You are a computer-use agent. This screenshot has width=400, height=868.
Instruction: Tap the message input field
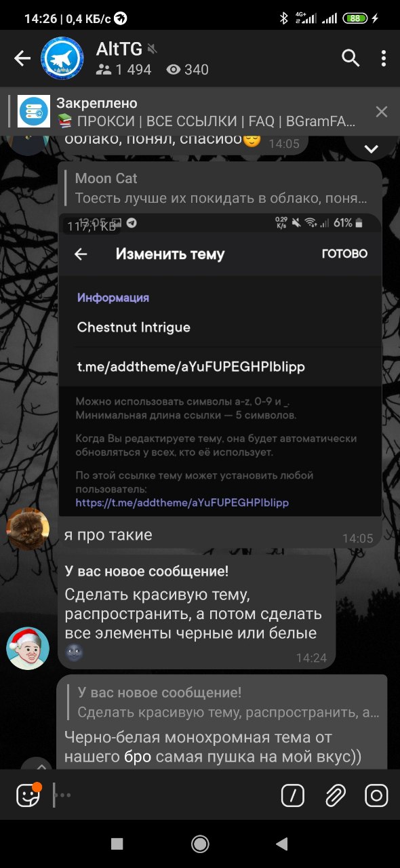point(163,795)
